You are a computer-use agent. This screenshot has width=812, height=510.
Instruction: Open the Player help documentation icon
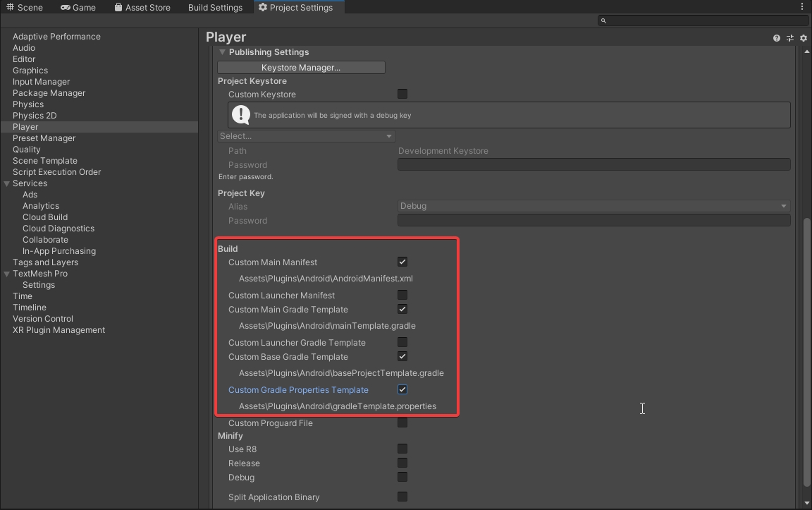point(777,38)
